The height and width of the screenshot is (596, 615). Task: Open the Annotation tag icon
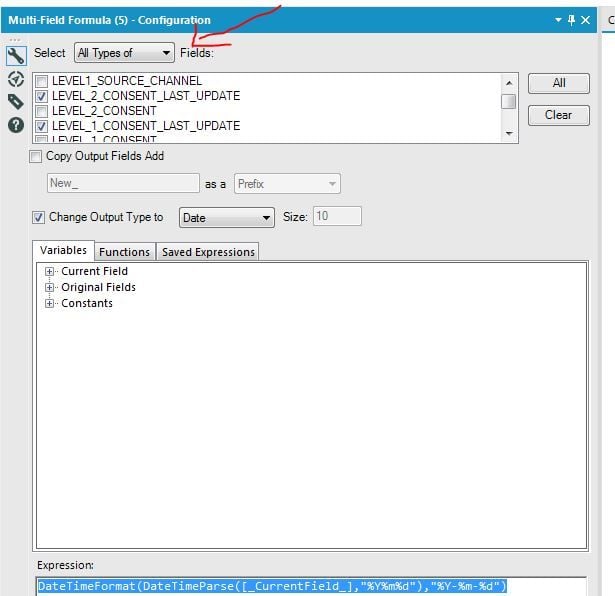click(x=16, y=102)
